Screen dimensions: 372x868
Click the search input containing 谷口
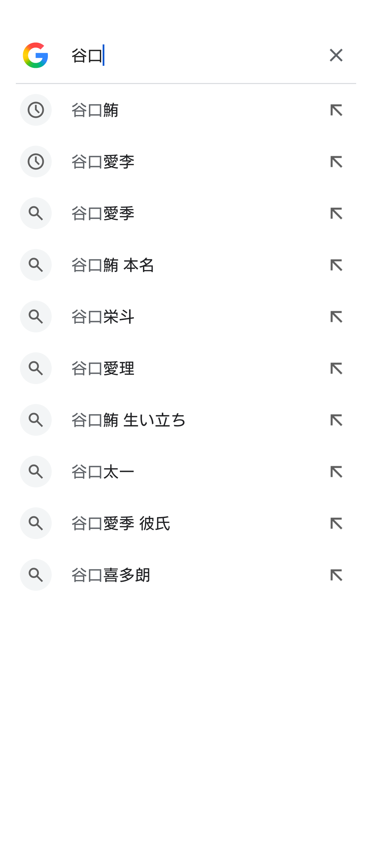pos(193,55)
